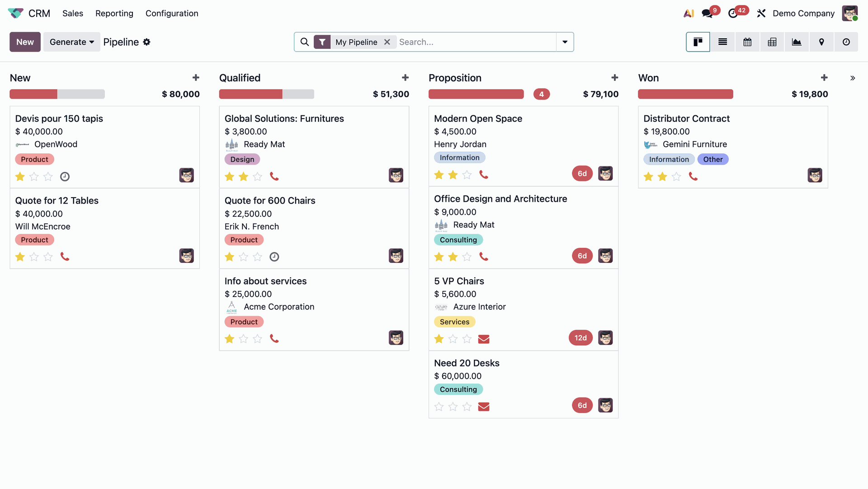This screenshot has width=868, height=489.
Task: Set second star on Info about services
Action: [x=243, y=339]
